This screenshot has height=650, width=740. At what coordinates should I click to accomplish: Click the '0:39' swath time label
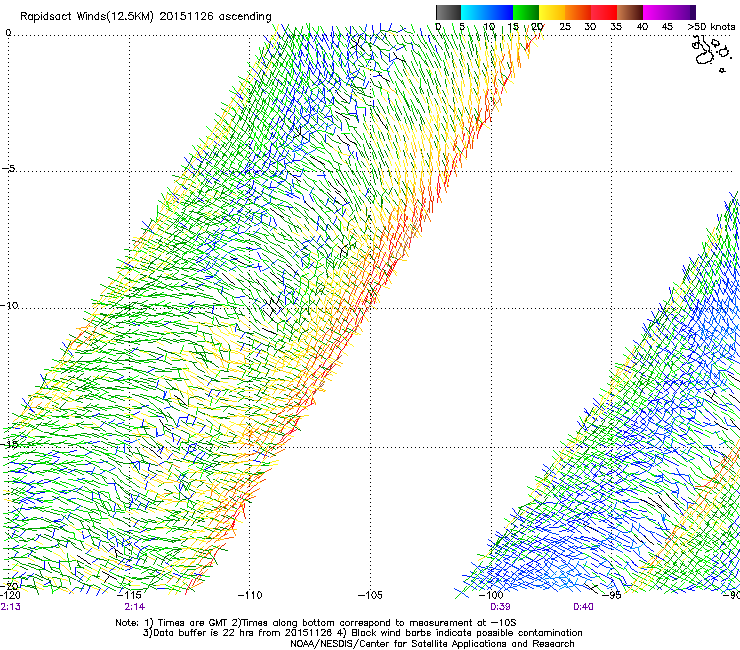[x=500, y=607]
